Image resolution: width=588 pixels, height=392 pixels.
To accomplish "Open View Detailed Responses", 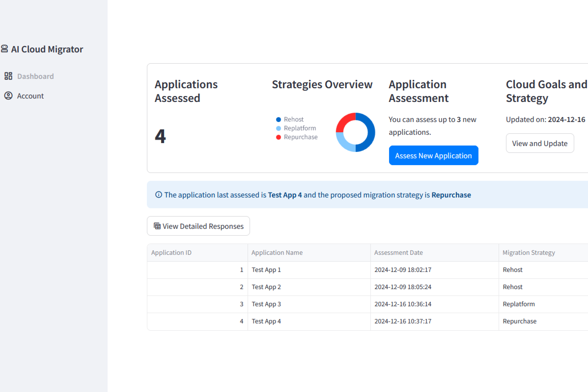I will pyautogui.click(x=198, y=226).
